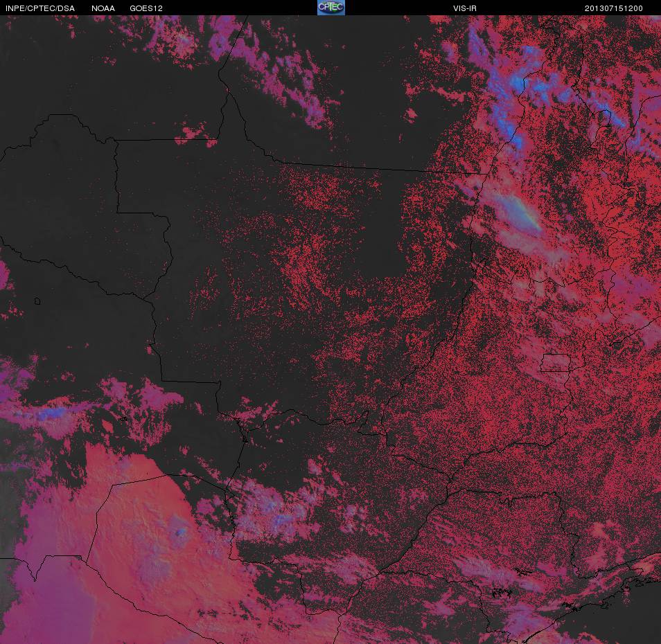The width and height of the screenshot is (661, 644).
Task: Click the NOAA label in the header
Action: pos(103,8)
